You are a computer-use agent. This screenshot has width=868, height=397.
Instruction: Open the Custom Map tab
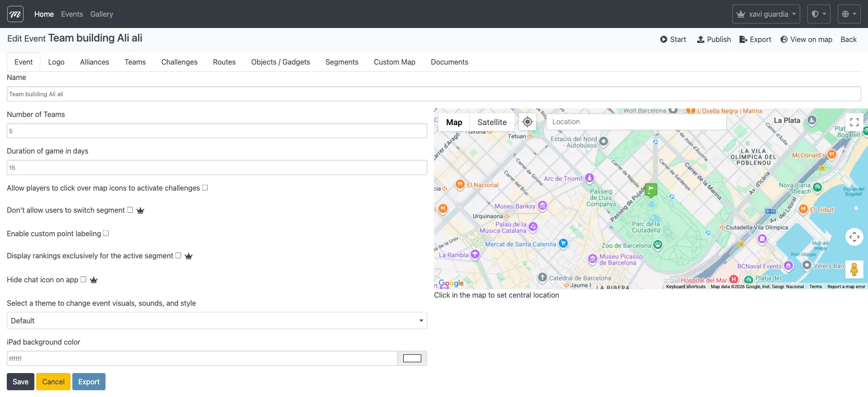pos(394,62)
